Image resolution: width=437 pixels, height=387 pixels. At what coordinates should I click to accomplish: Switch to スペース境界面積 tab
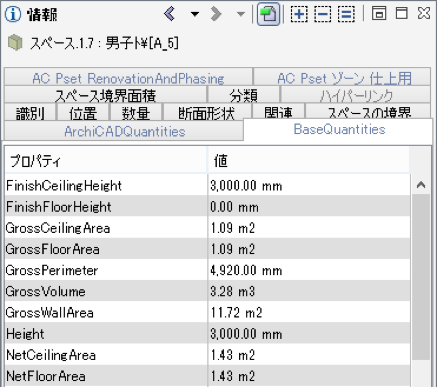pyautogui.click(x=105, y=95)
